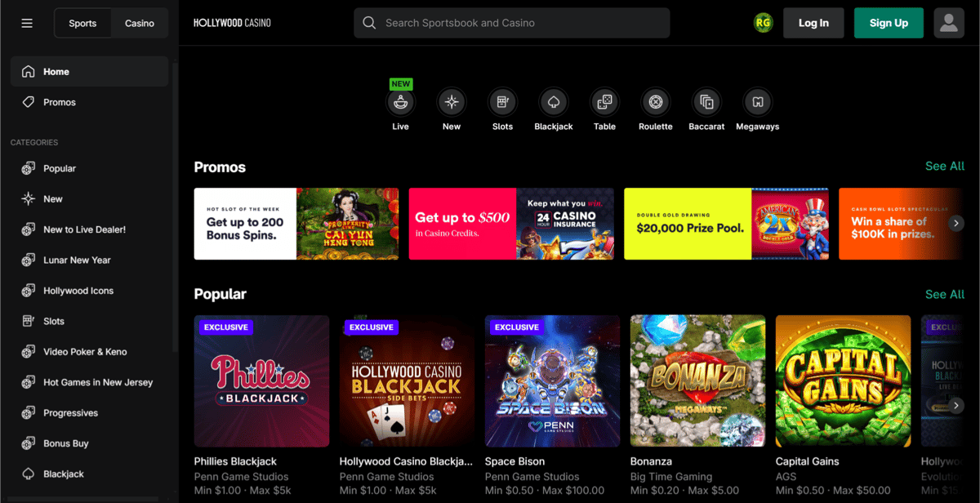Click the Sign Up button
980x503 pixels.
889,23
